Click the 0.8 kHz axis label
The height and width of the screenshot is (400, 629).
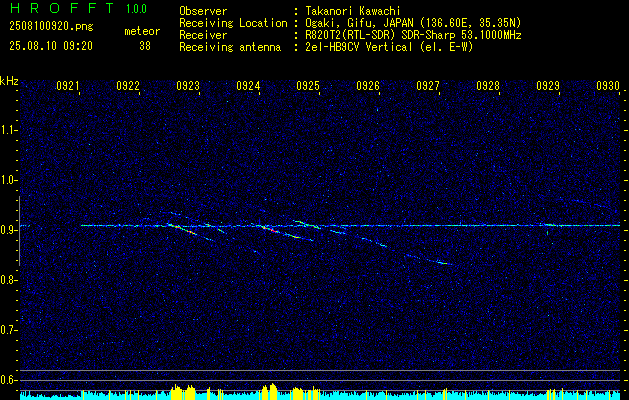7,280
